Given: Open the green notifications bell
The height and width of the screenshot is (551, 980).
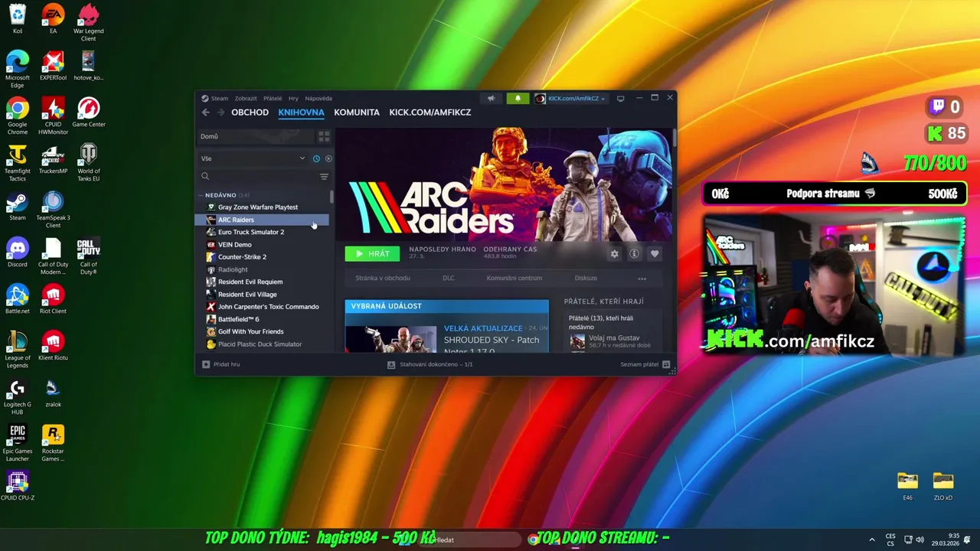Looking at the screenshot, I should click(x=518, y=98).
